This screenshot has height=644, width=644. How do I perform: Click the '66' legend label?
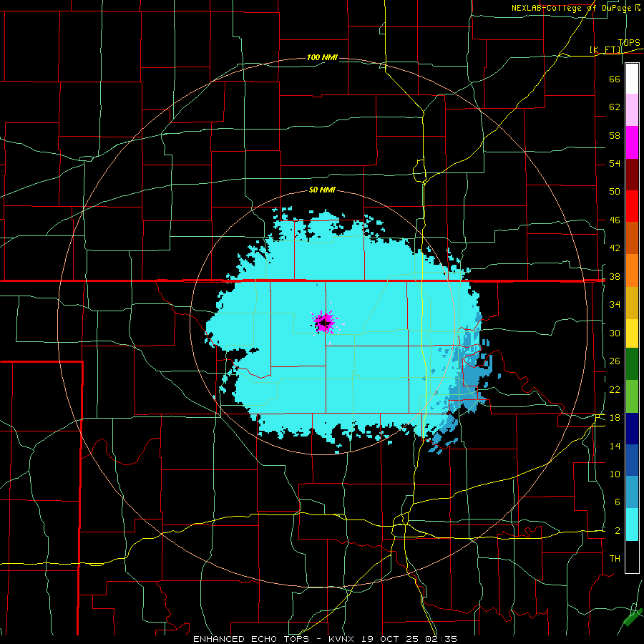(615, 79)
